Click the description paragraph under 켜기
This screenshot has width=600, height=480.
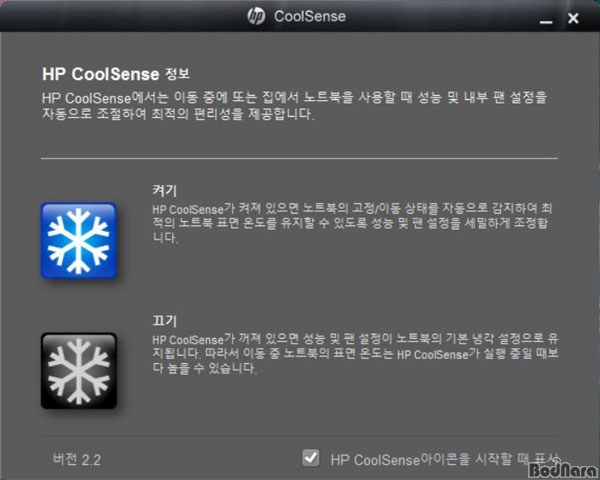[x=352, y=223]
